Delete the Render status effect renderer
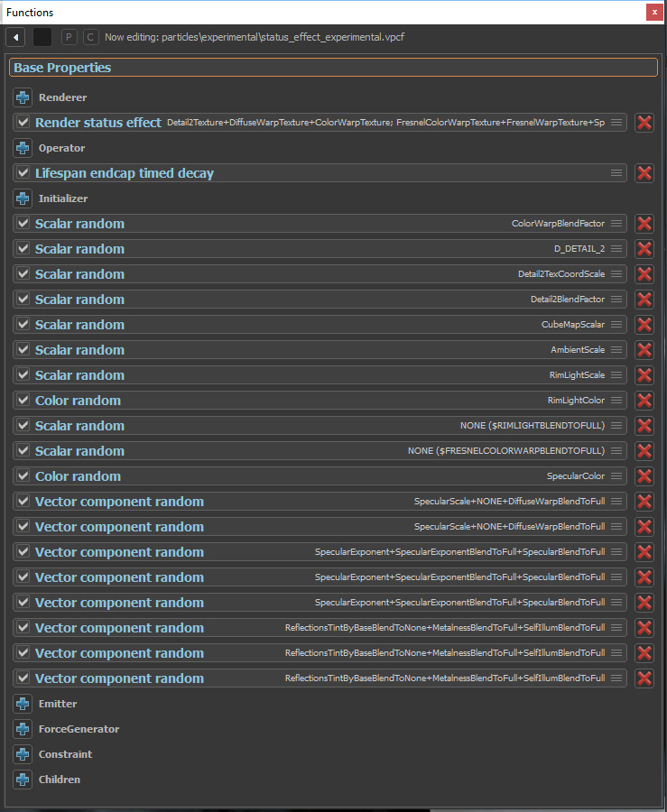This screenshot has height=812, width=667. pyautogui.click(x=644, y=123)
